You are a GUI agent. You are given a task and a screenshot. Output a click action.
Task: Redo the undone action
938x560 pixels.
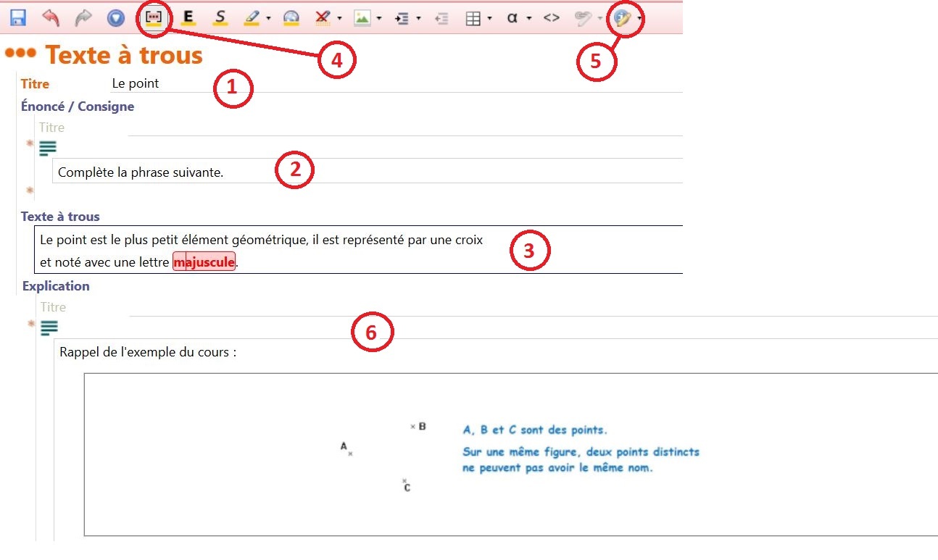82,17
